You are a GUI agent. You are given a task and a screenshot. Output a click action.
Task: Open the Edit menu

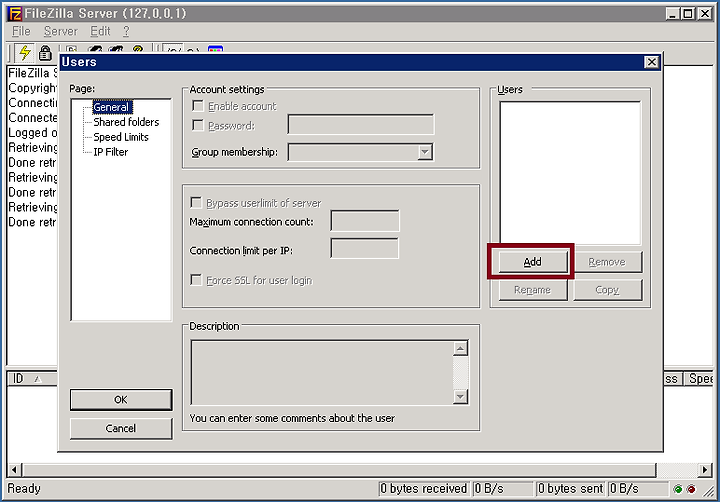[100, 31]
